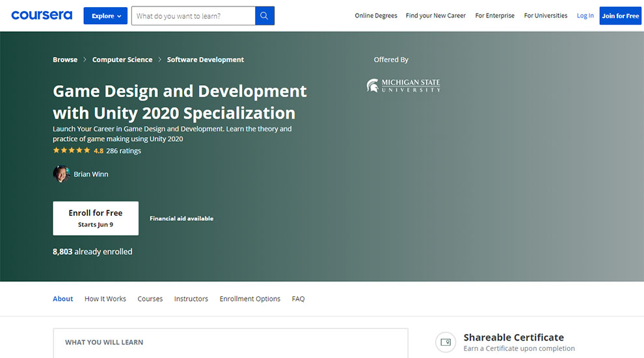Image resolution: width=644 pixels, height=358 pixels.
Task: Click the Join for Free button
Action: tap(620, 16)
